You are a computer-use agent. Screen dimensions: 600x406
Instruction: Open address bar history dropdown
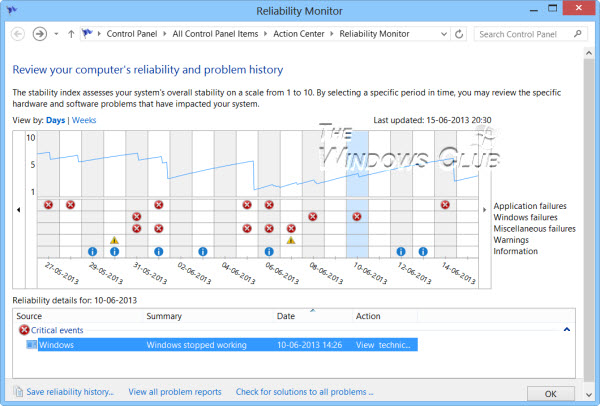[x=444, y=34]
